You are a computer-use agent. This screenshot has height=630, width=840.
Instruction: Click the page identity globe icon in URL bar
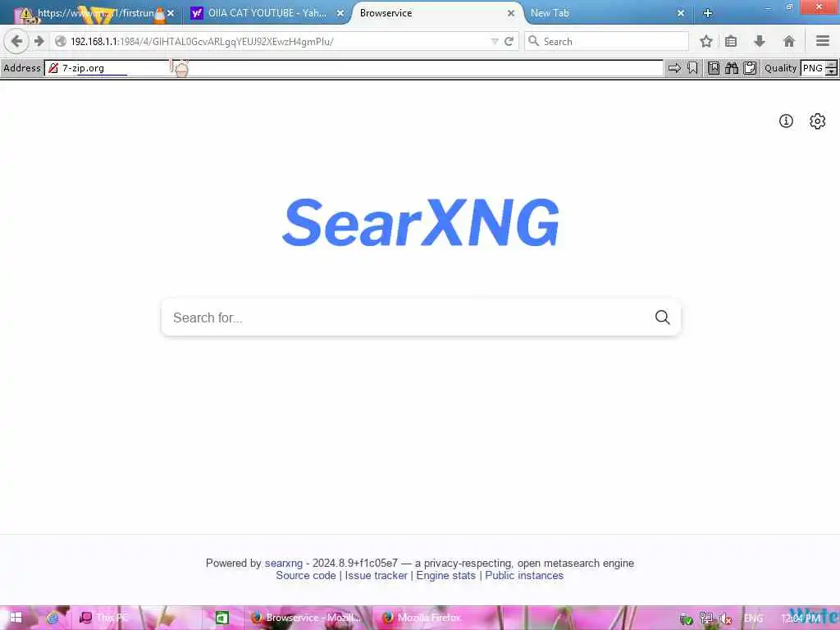click(61, 41)
